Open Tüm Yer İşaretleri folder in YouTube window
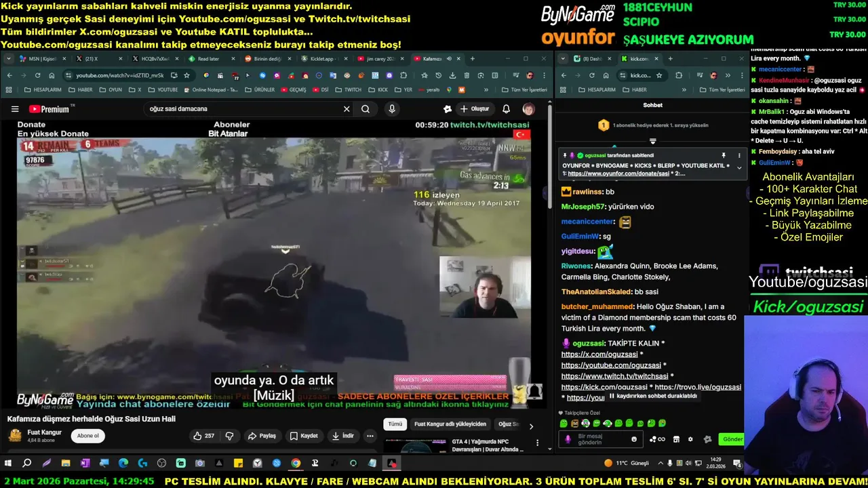The image size is (868, 488). click(524, 89)
